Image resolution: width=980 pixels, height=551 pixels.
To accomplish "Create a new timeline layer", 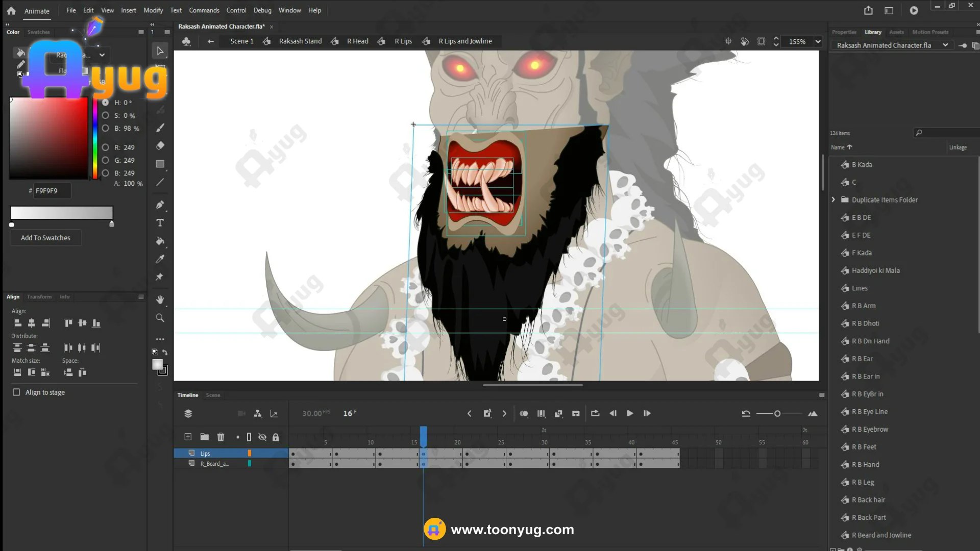I will pyautogui.click(x=188, y=437).
